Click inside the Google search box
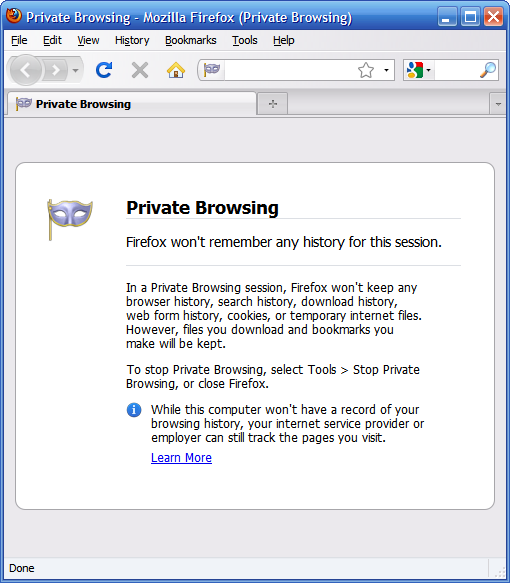 pyautogui.click(x=456, y=70)
